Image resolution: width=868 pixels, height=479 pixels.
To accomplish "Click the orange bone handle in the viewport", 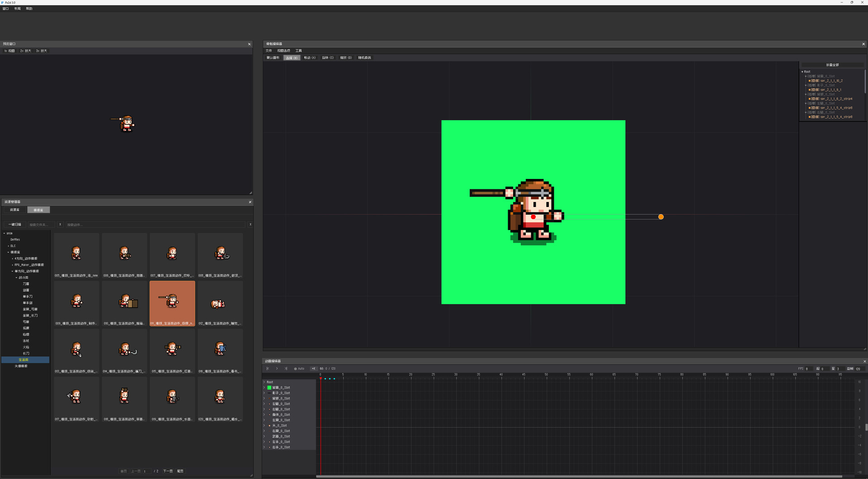I will coord(661,217).
